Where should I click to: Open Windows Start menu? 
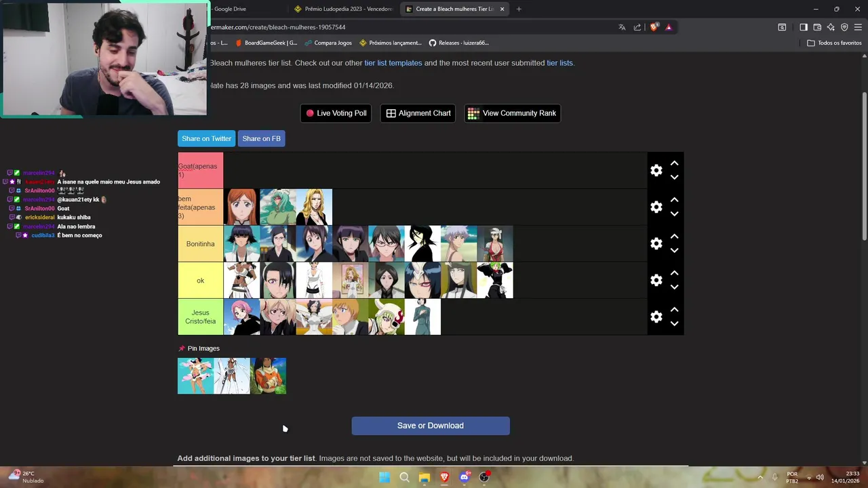pyautogui.click(x=384, y=477)
